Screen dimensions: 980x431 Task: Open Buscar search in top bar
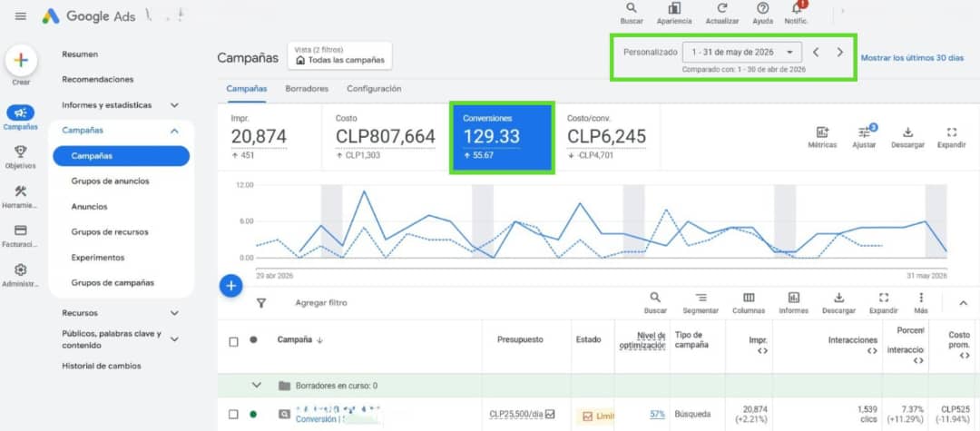click(x=632, y=14)
